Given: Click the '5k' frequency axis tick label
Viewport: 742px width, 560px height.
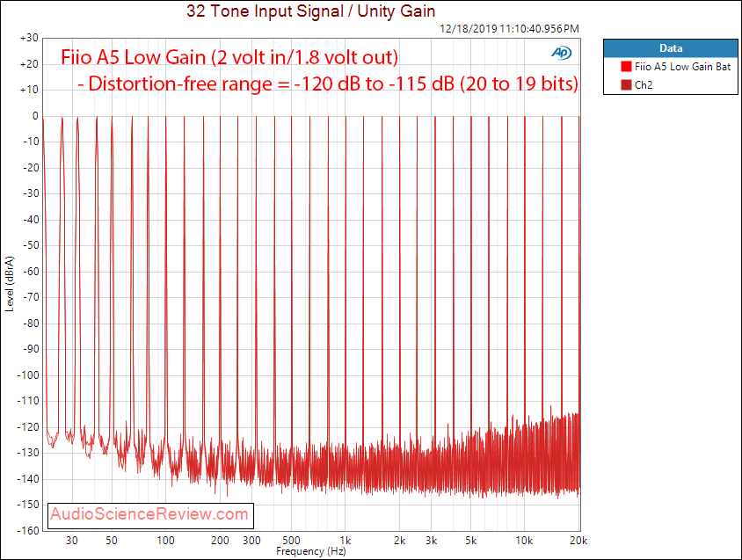Looking at the screenshot, I should (471, 541).
